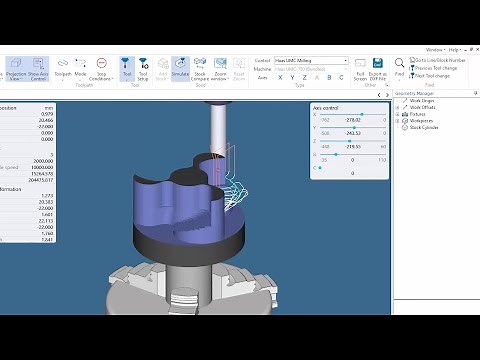Pin the Geometry Manager panel
Viewport: 480px width, 360px height.
[476, 93]
